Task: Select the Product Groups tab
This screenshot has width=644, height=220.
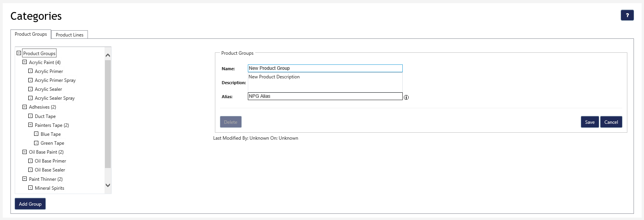Action: (31, 34)
